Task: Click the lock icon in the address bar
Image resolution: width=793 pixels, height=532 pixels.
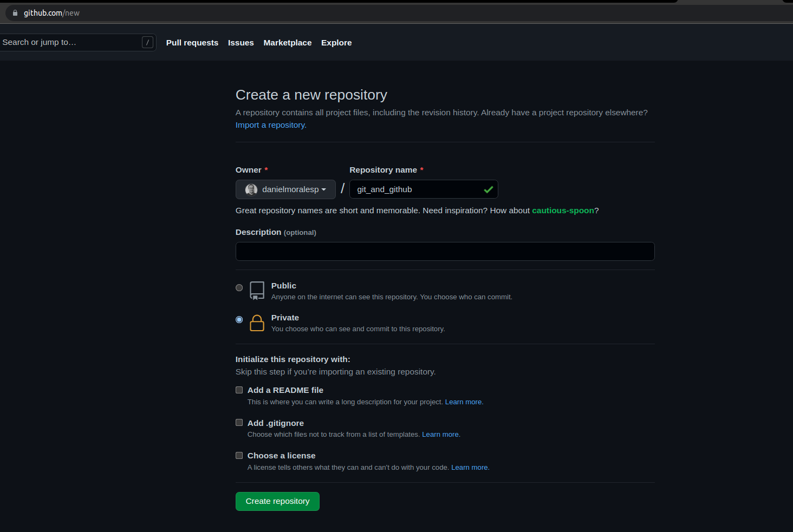Action: (15, 13)
